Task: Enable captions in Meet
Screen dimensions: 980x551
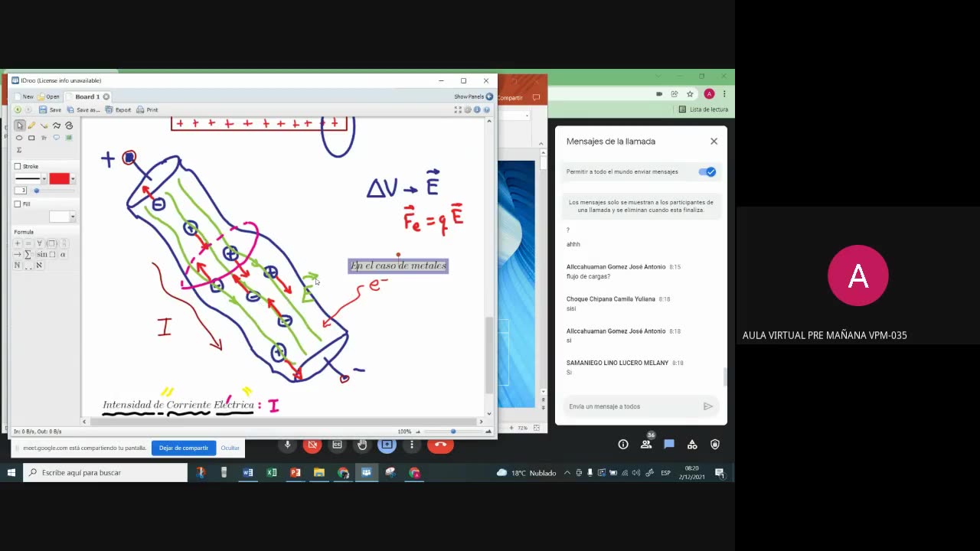Action: click(337, 445)
